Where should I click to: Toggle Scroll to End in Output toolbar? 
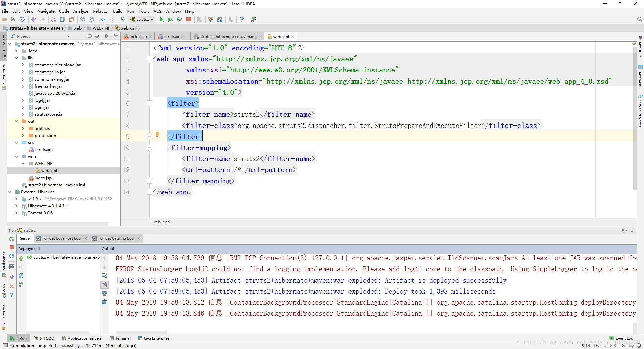pos(104,285)
